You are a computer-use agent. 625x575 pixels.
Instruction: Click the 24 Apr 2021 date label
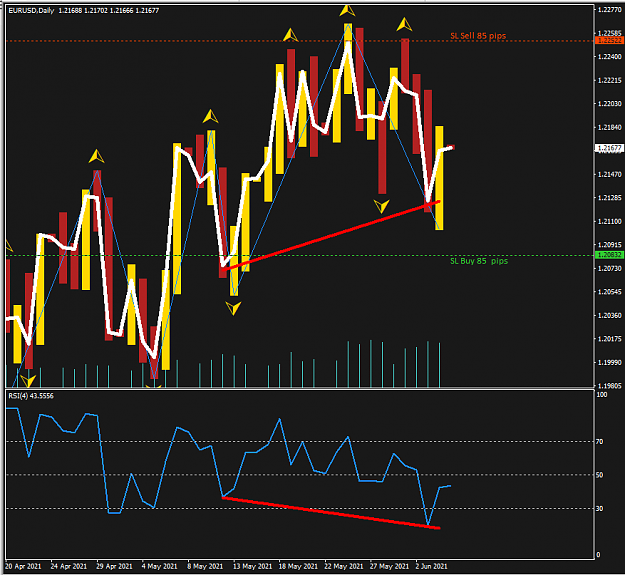(69, 566)
